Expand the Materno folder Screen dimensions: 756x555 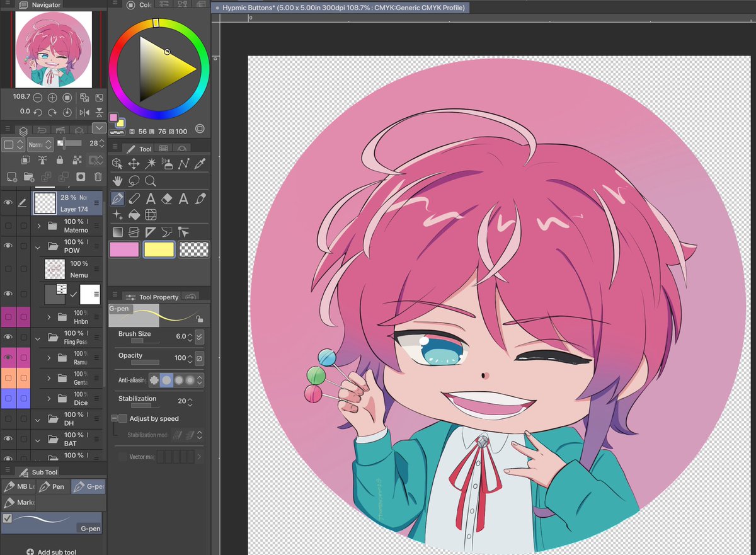pos(38,226)
